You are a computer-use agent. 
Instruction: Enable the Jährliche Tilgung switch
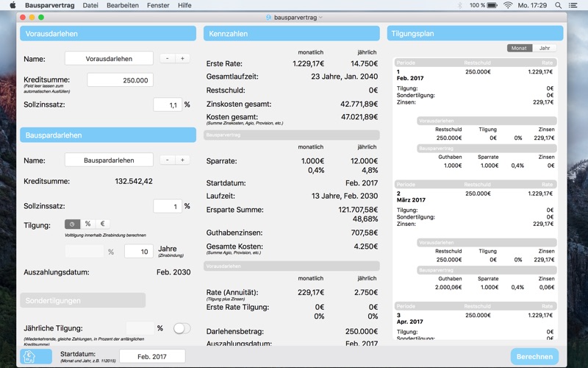click(x=182, y=328)
